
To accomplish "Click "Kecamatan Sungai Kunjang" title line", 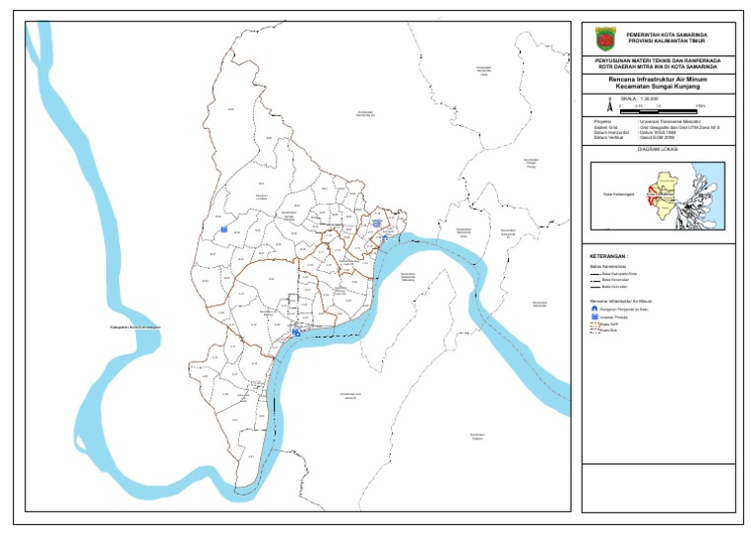I will coord(658,87).
